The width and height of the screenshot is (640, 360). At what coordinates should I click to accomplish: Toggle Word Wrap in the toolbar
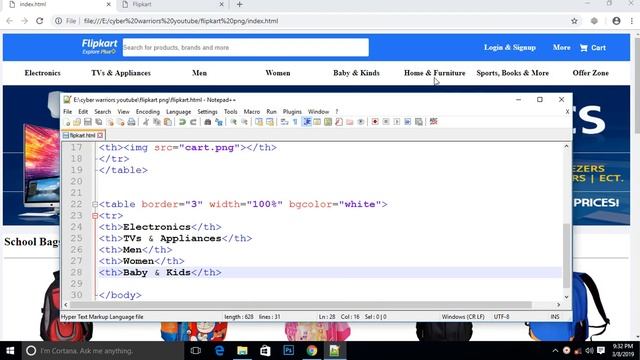click(284, 122)
